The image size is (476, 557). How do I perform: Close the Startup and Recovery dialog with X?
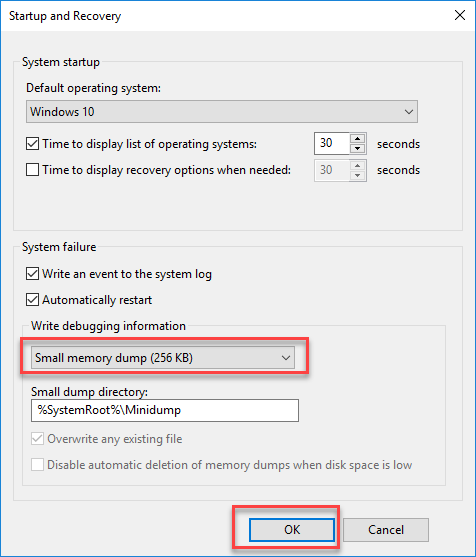click(460, 15)
